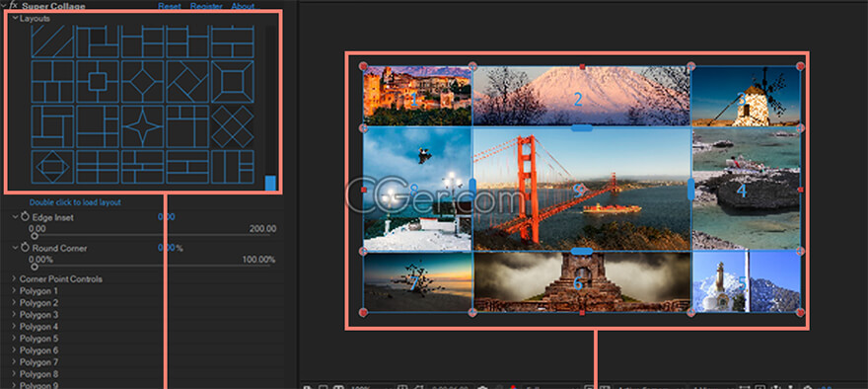Collapse the Edge Inset property
Viewport: 868px width, 389px height.
[x=15, y=217]
